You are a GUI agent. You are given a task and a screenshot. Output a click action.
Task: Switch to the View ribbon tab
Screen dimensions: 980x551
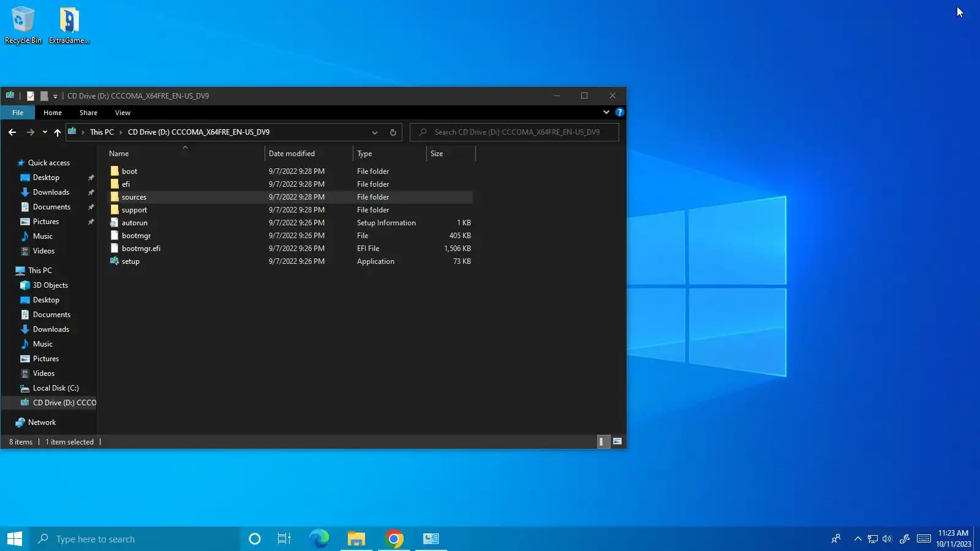(123, 113)
